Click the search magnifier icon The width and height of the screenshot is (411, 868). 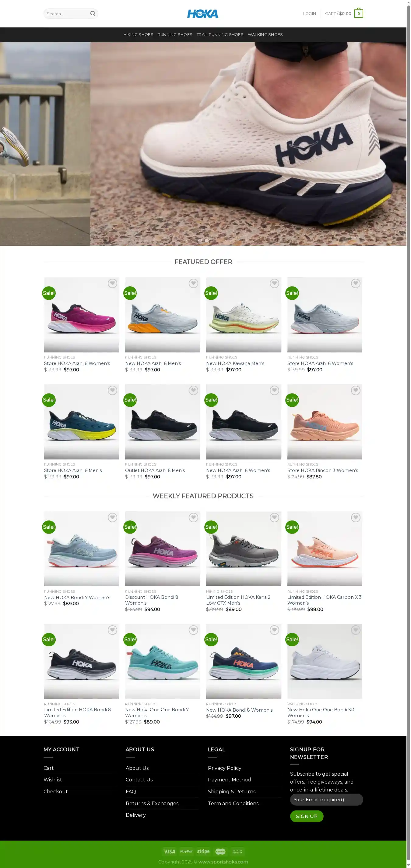tap(93, 13)
